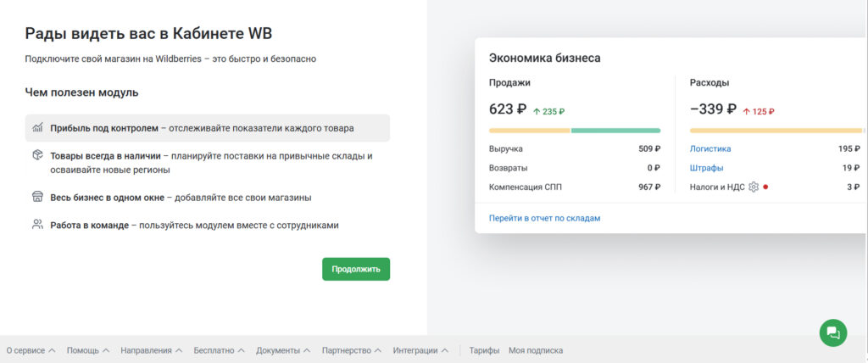Open the gear settings next to Налоги и НДС

coord(754,187)
